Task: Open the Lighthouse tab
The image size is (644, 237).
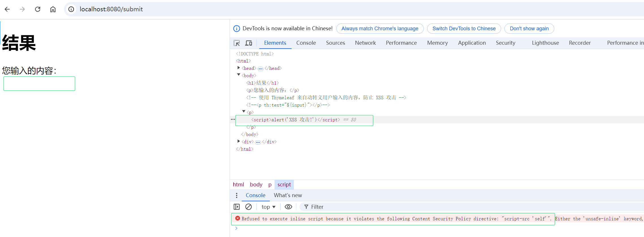Action: (545, 43)
